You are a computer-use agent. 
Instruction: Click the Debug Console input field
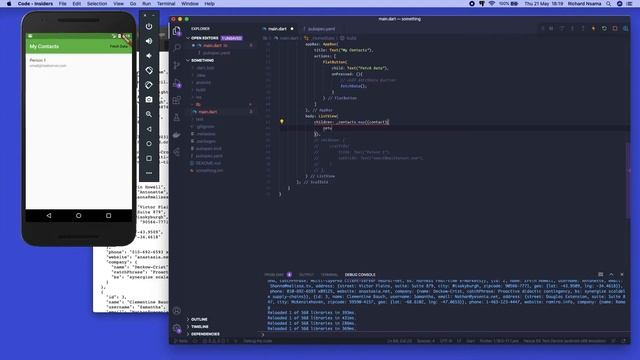(x=445, y=335)
